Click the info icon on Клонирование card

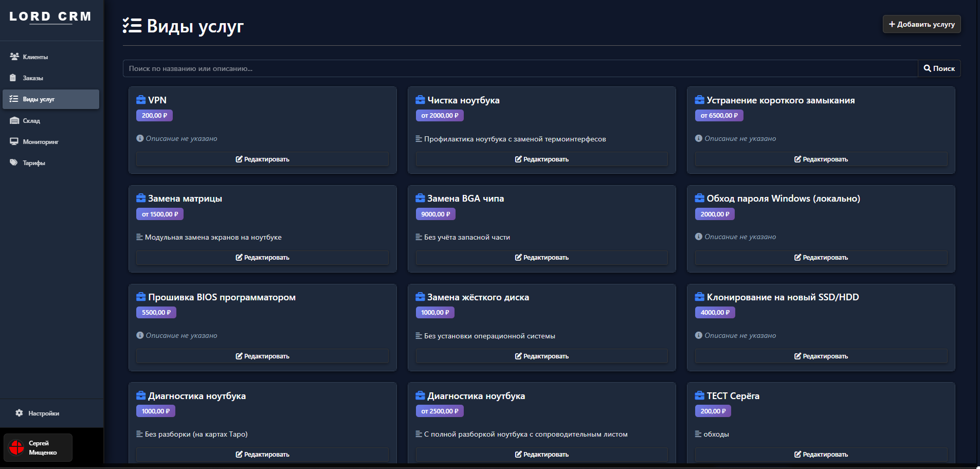pos(699,335)
